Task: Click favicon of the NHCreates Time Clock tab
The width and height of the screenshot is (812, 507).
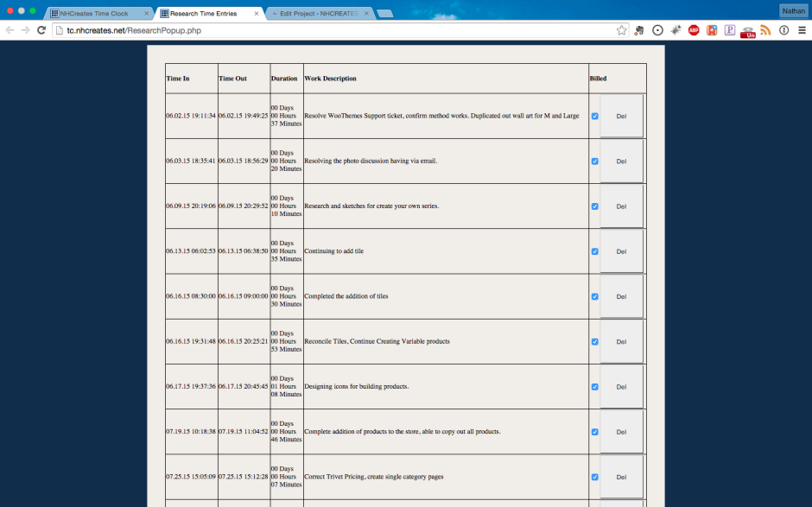Action: pos(54,14)
